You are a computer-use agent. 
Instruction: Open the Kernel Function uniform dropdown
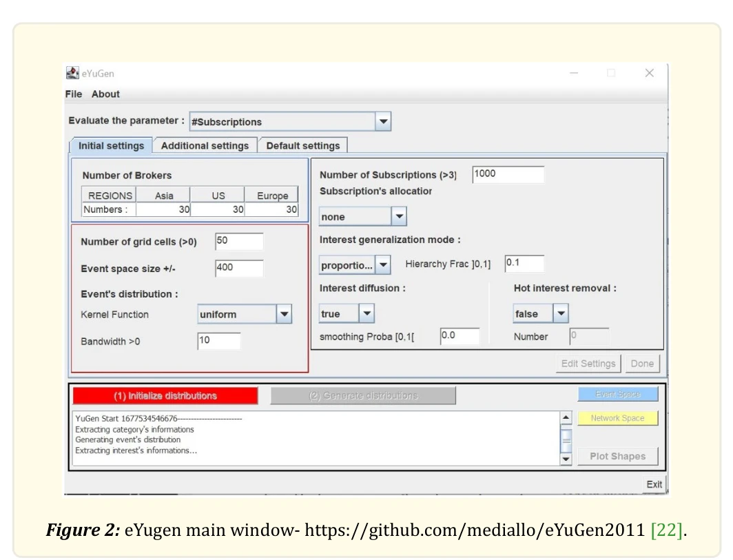coord(245,314)
